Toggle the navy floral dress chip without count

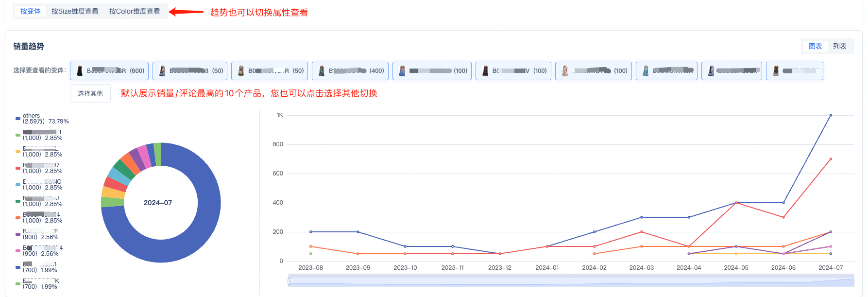pyautogui.click(x=732, y=71)
